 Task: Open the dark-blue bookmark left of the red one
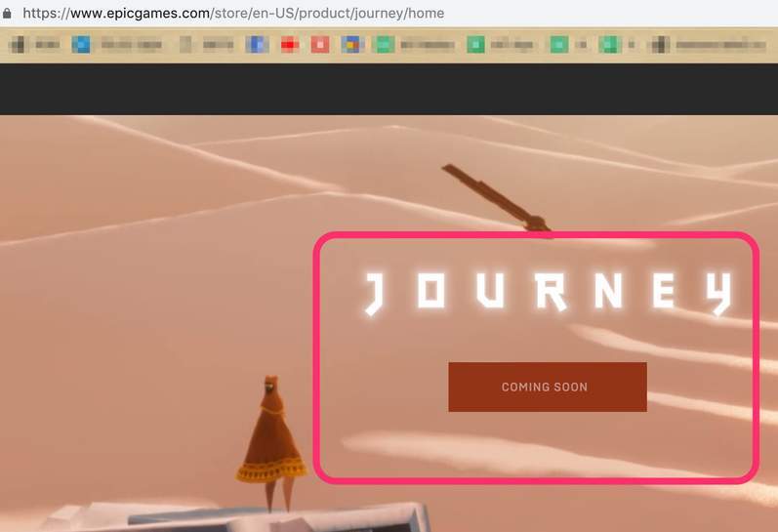point(258,44)
